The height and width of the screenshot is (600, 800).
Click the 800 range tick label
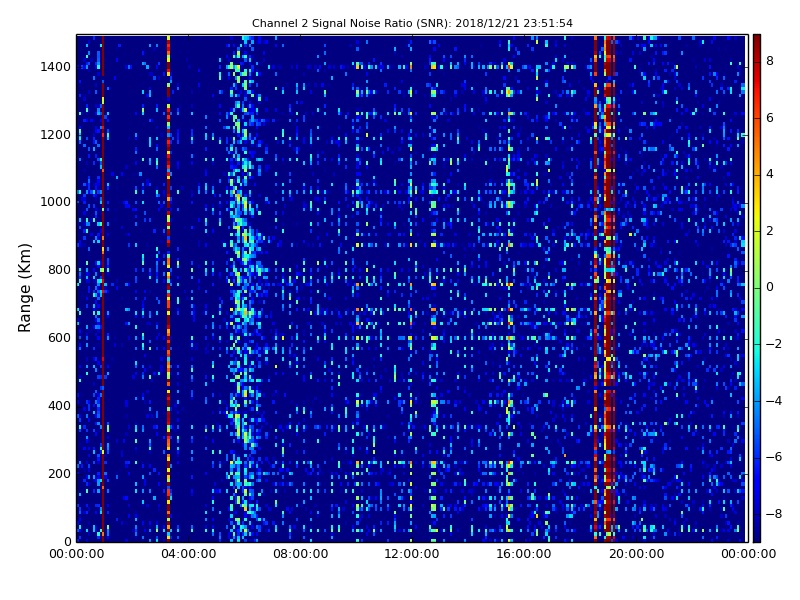pos(59,270)
